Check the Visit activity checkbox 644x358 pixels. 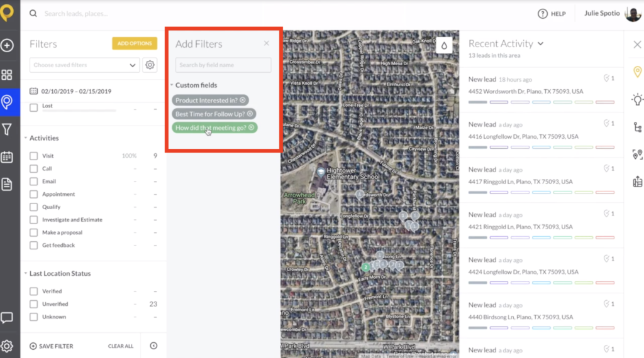coord(34,156)
